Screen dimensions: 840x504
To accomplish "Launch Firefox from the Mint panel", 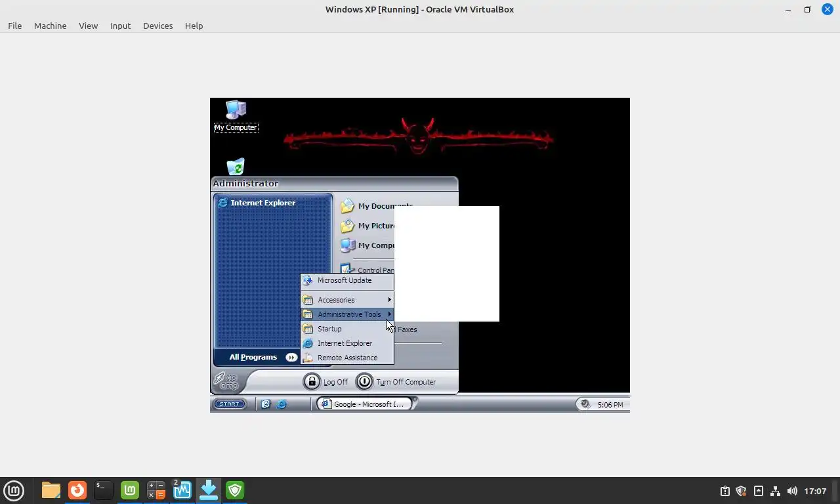I will [77, 490].
